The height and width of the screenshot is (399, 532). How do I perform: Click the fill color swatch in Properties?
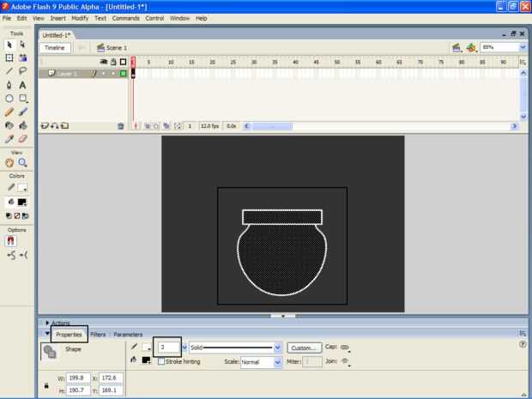click(146, 361)
